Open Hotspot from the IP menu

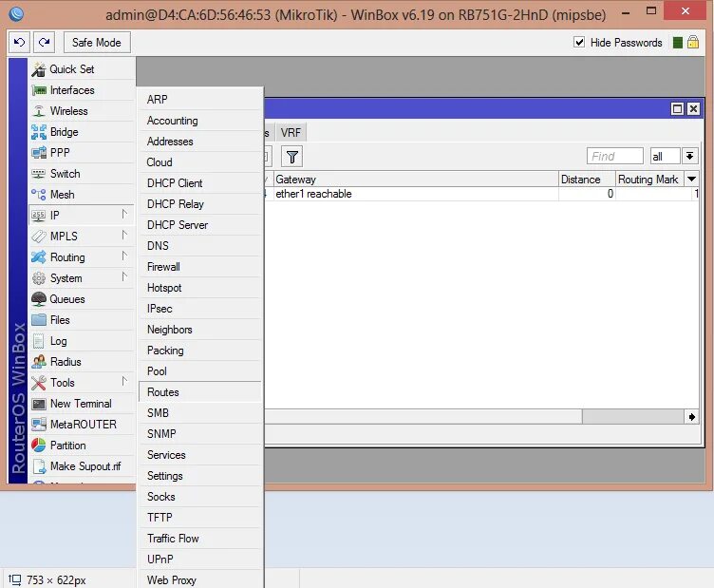pyautogui.click(x=200, y=288)
